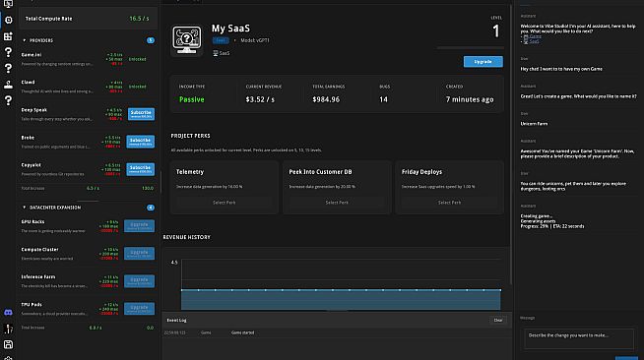Click the bugs count '14'
This screenshot has width=644, height=360.
(384, 99)
